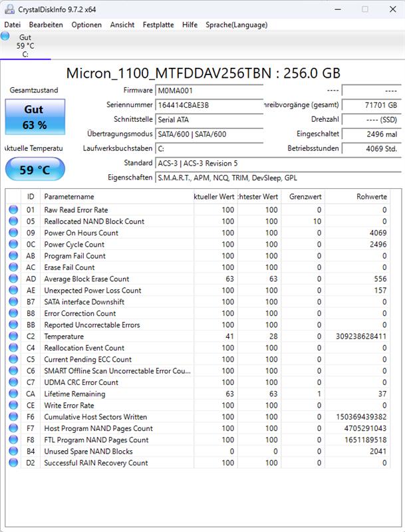The width and height of the screenshot is (405, 532).
Task: Click status icon for Write Error Rate
Action: pos(13,406)
